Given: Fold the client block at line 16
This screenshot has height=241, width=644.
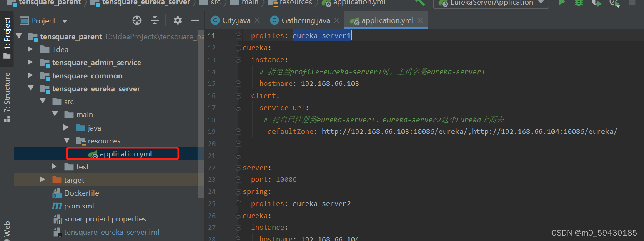Looking at the screenshot, I should coord(238,96).
